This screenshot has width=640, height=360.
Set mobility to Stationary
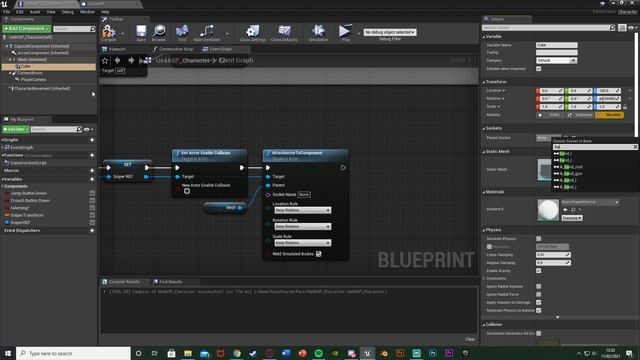click(580, 115)
